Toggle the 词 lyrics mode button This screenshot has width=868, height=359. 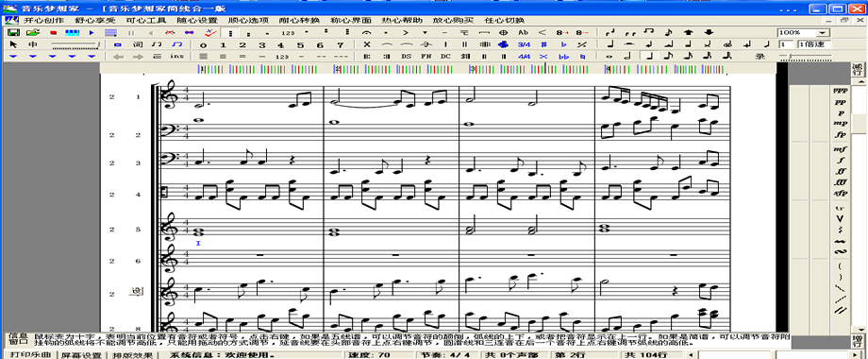(x=138, y=44)
